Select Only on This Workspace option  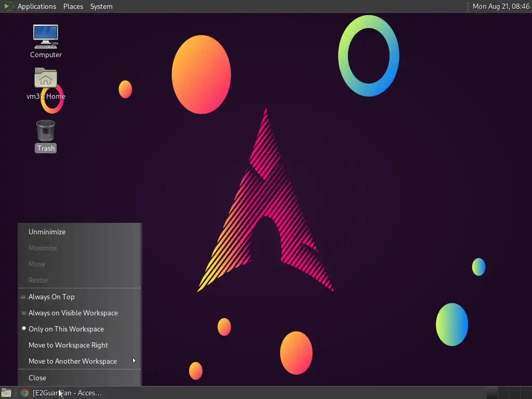pos(79,329)
